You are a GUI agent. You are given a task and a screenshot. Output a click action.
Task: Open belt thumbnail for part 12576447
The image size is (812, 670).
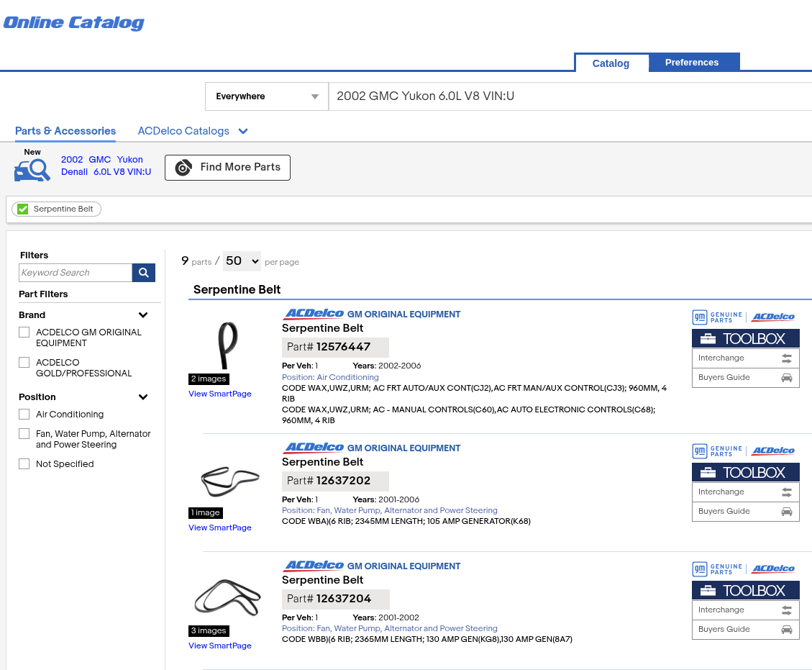(x=227, y=345)
